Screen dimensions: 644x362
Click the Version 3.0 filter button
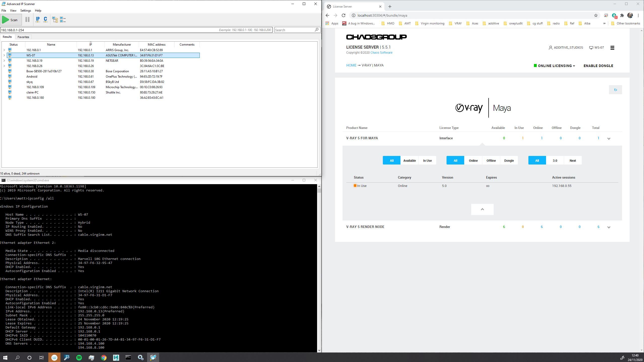point(555,160)
